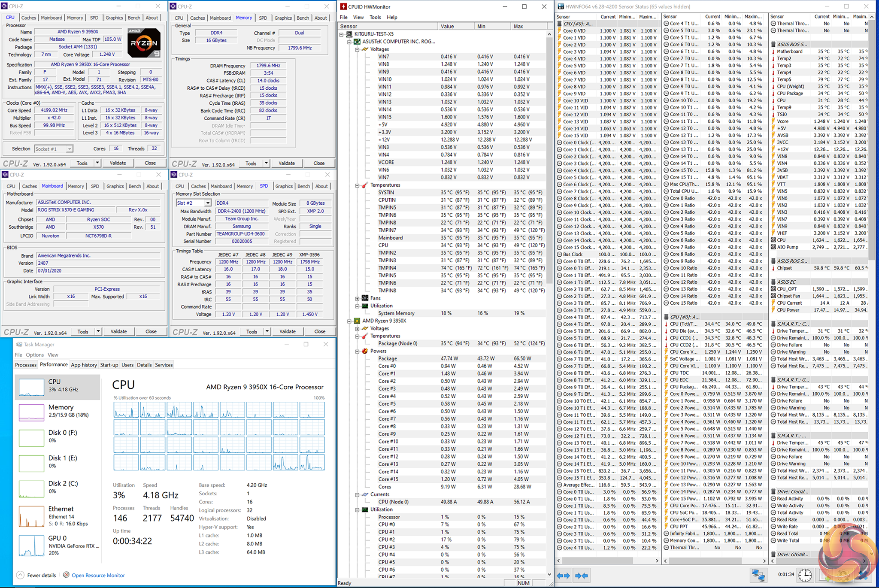The width and height of the screenshot is (879, 588).
Task: Click Open Resource Monitor link
Action: pyautogui.click(x=98, y=575)
